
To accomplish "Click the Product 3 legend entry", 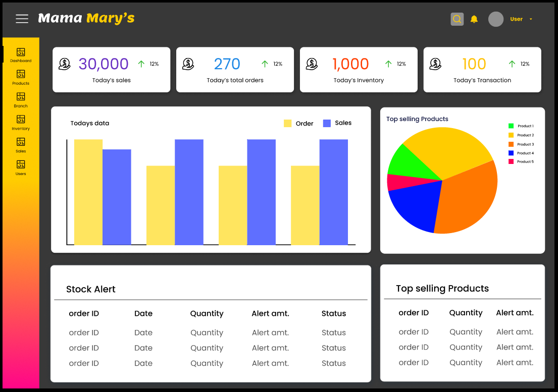I will pyautogui.click(x=521, y=144).
